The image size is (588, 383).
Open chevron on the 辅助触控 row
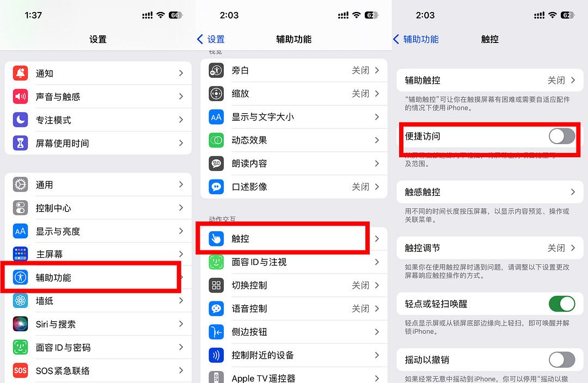coord(573,80)
